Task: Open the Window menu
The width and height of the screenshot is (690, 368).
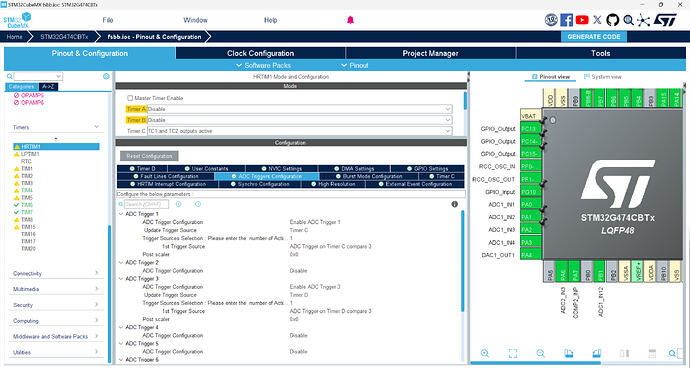Action: point(195,20)
